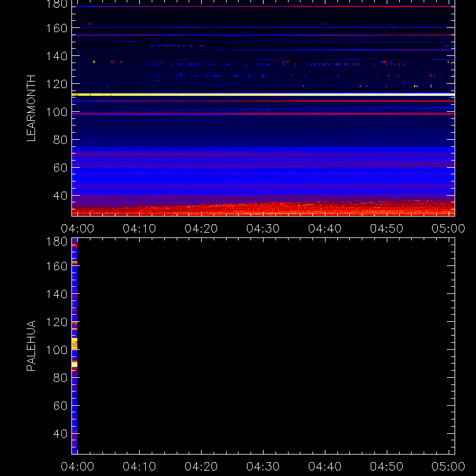This screenshot has width=476, height=476.
Task: Pick the 40 frequency label on Learmonth axis
Action: 60,196
